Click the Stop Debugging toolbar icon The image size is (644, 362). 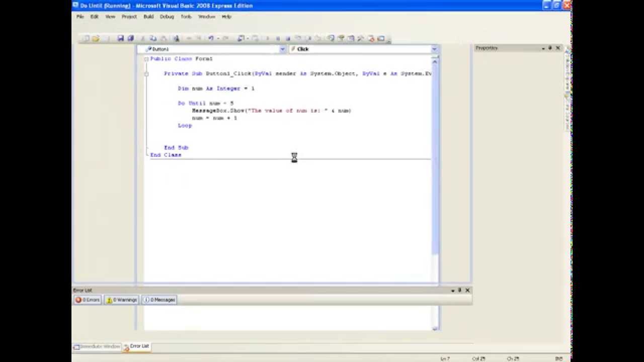click(x=288, y=38)
